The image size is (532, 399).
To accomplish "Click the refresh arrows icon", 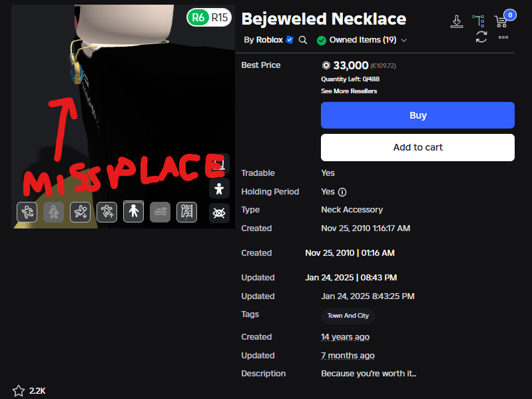I will point(481,37).
